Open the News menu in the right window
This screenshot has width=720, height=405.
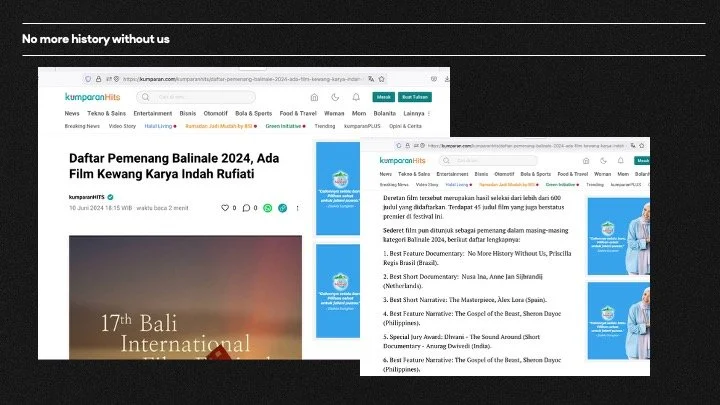386,174
